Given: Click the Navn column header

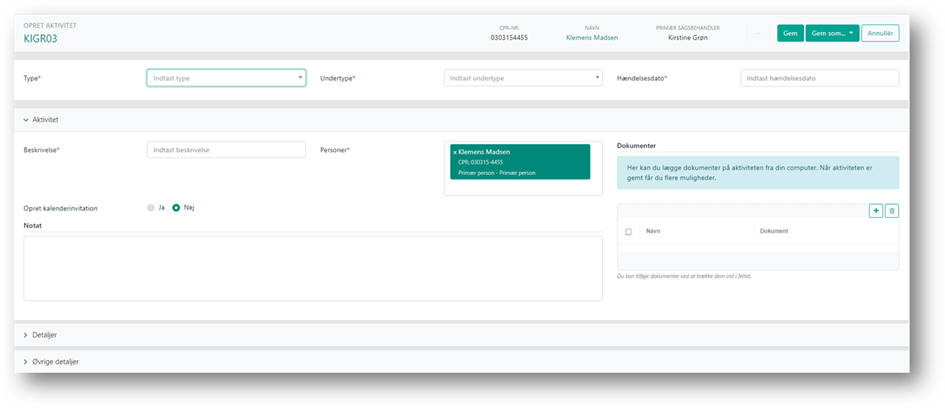Looking at the screenshot, I should 654,231.
